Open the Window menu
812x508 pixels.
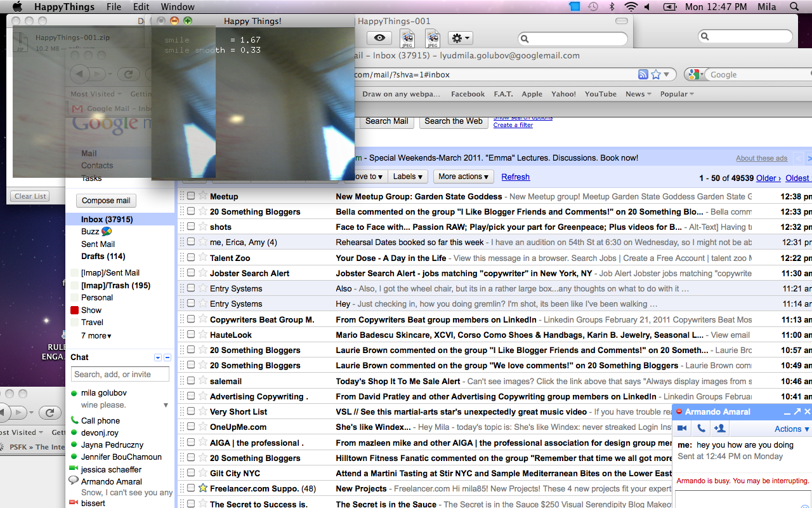pyautogui.click(x=178, y=7)
